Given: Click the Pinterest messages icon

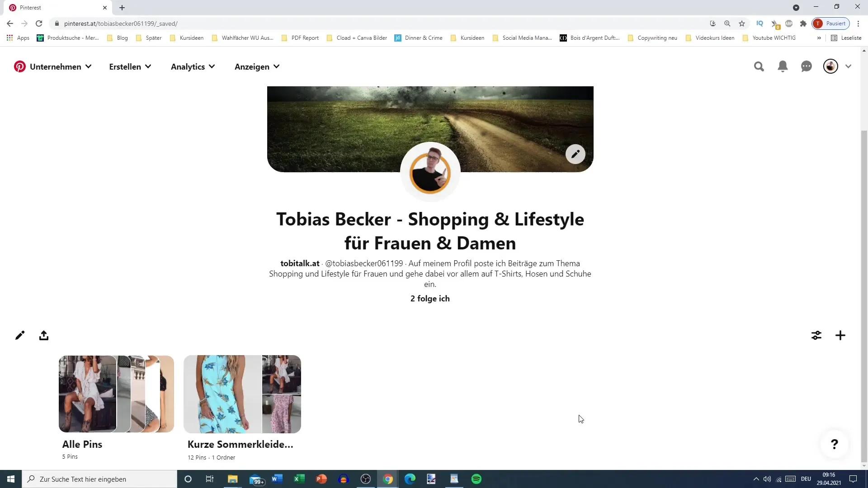Looking at the screenshot, I should click(806, 66).
